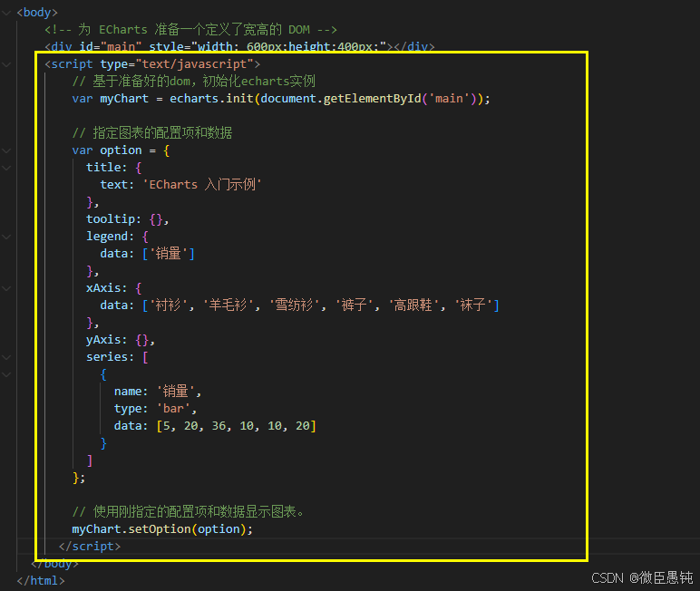Screen dimensions: 700x591
Task: Collapse the script tag fold chevron
Action: pyautogui.click(x=6, y=64)
